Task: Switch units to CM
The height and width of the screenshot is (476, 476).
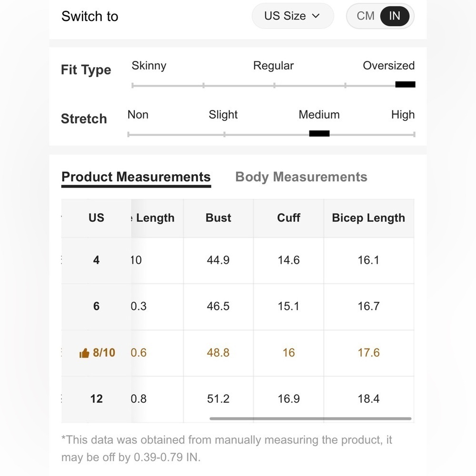Action: tap(365, 16)
